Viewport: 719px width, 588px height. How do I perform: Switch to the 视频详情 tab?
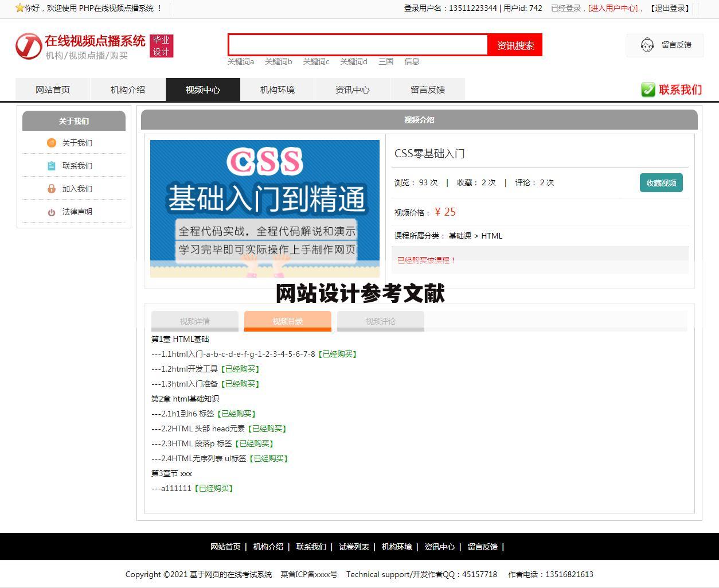click(194, 321)
